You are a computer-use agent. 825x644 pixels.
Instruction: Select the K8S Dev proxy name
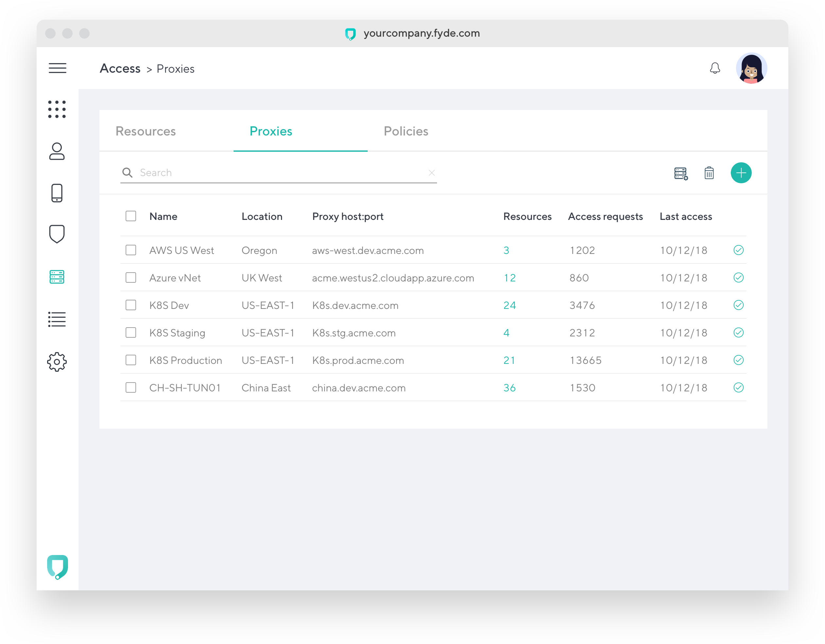tap(169, 305)
